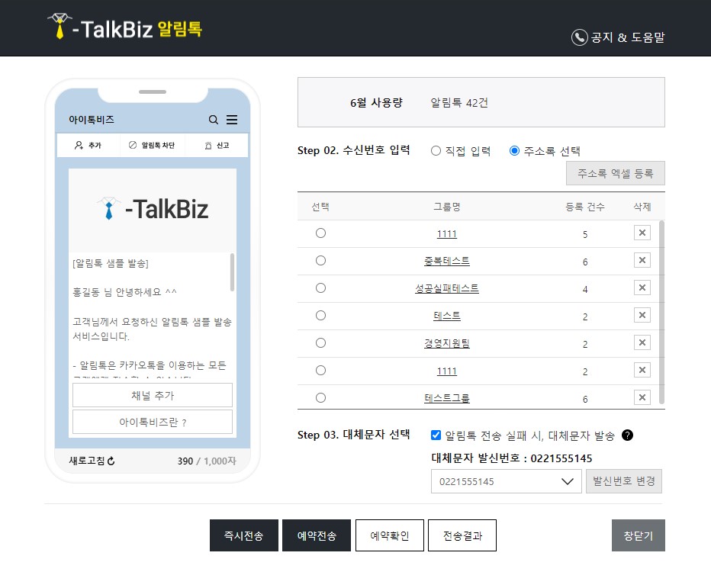The width and height of the screenshot is (711, 588).
Task: Tap the 새로고침 refresh icon
Action: coord(111,461)
